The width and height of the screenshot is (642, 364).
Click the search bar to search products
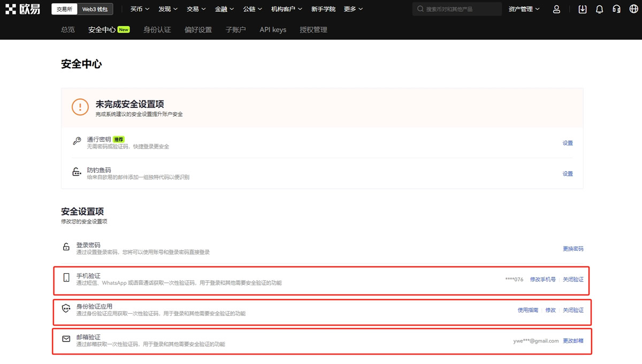click(x=456, y=9)
